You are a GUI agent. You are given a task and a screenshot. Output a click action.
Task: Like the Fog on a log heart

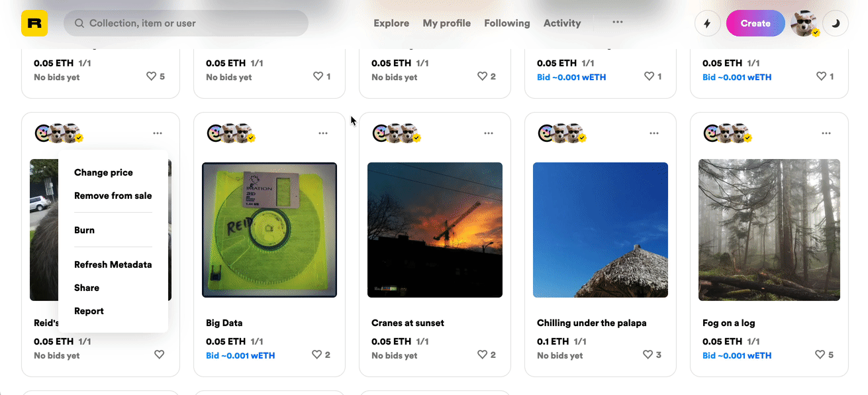[820, 355]
